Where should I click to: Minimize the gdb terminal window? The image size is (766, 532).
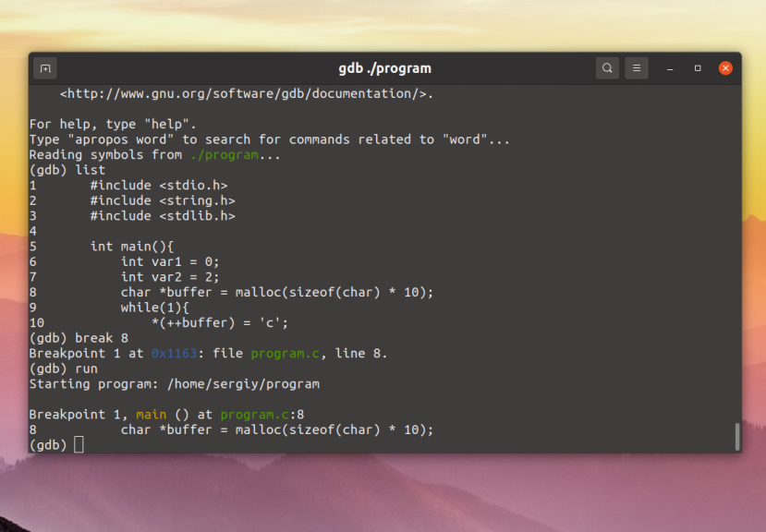tap(670, 68)
